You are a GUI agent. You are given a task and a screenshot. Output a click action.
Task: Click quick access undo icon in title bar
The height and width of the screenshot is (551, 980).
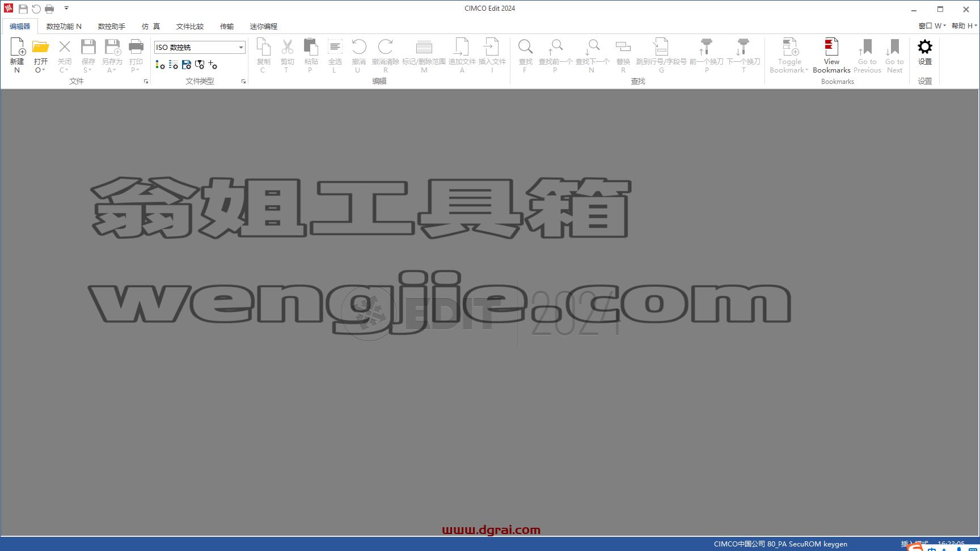coord(36,9)
